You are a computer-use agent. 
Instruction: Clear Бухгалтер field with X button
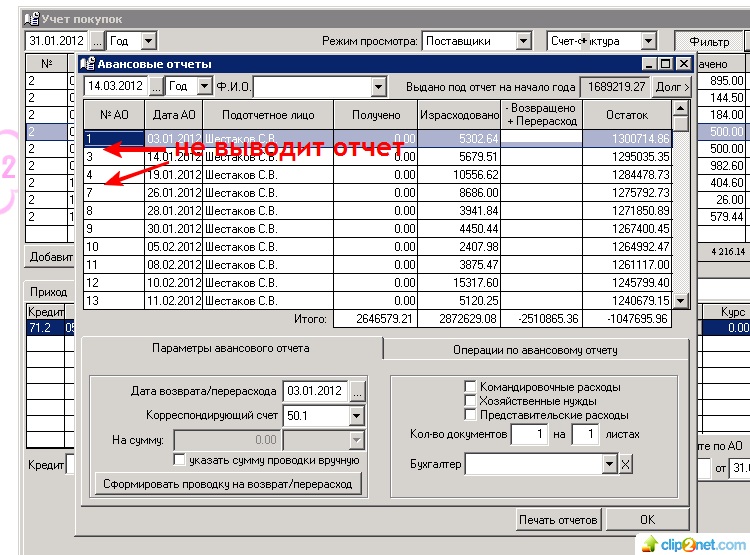click(x=626, y=465)
